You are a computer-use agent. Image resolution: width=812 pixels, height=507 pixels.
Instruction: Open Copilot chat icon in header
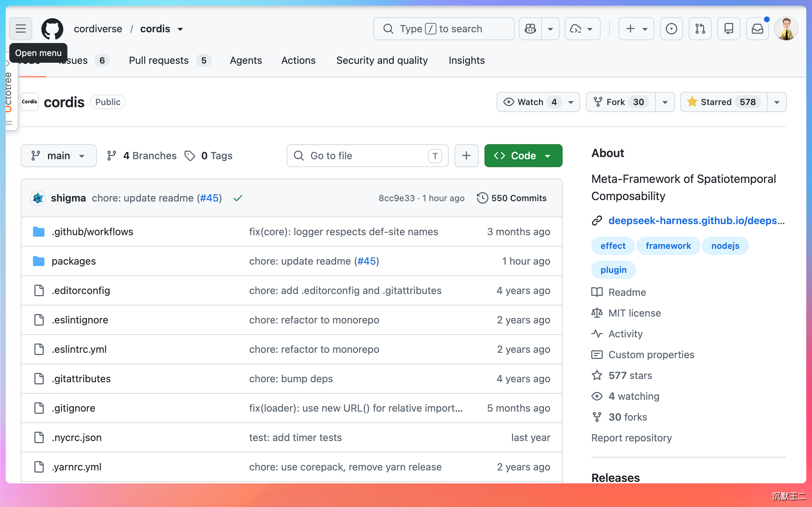click(x=530, y=29)
